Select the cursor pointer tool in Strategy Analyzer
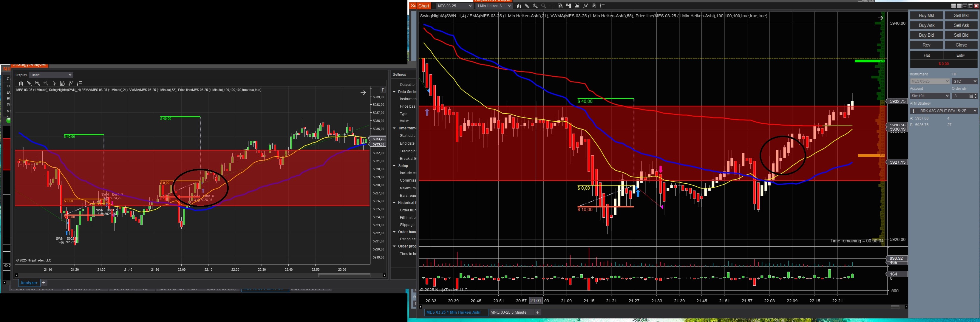Image resolution: width=980 pixels, height=322 pixels. tap(54, 83)
